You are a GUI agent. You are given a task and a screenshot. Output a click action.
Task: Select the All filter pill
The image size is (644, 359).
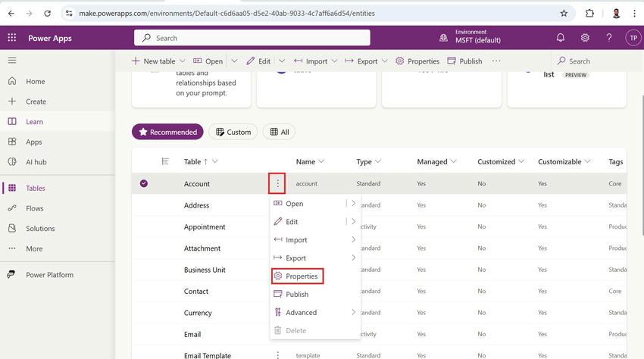pyautogui.click(x=279, y=132)
